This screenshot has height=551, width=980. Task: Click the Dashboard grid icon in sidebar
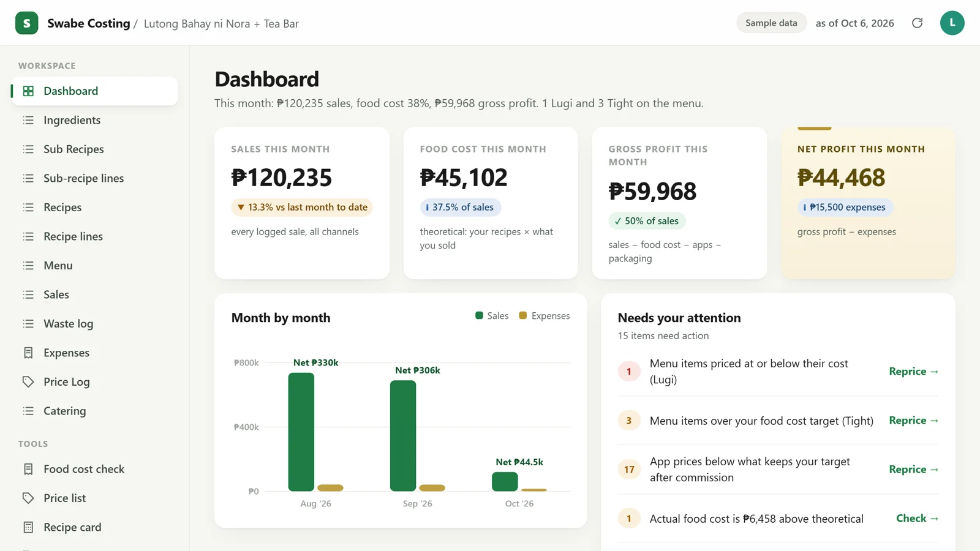coord(28,91)
